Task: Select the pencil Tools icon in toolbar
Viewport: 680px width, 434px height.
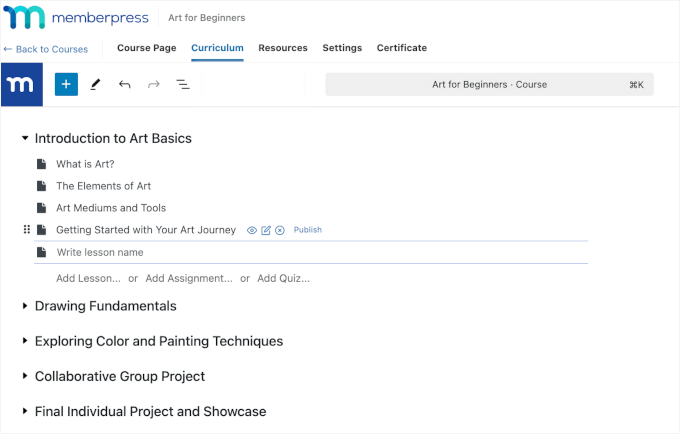Action: point(95,85)
